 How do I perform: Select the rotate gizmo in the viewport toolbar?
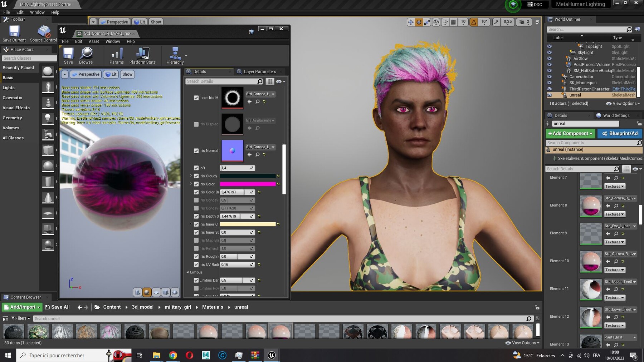click(x=419, y=22)
